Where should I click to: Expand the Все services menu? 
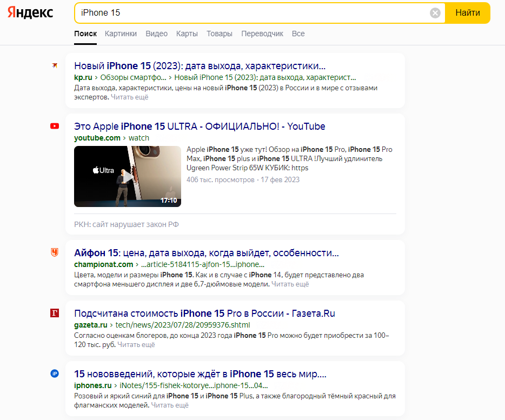298,34
